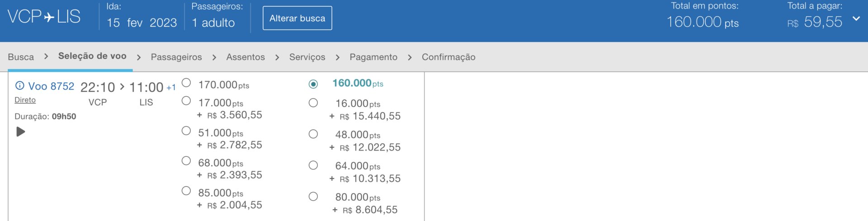The width and height of the screenshot is (868, 221).
Task: Open the Total a pagar dropdown chevron
Action: (856, 19)
